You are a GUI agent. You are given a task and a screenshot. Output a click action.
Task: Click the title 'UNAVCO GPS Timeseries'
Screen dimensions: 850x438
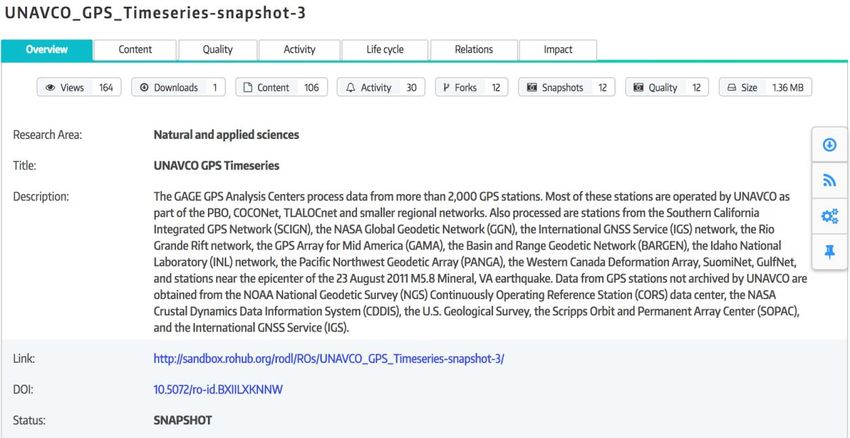(217, 166)
